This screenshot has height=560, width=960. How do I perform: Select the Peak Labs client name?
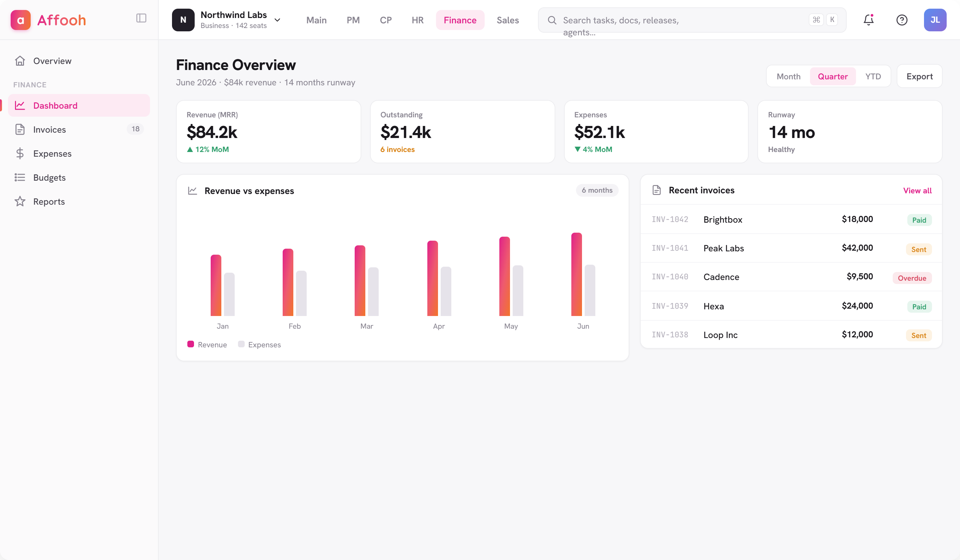(723, 248)
